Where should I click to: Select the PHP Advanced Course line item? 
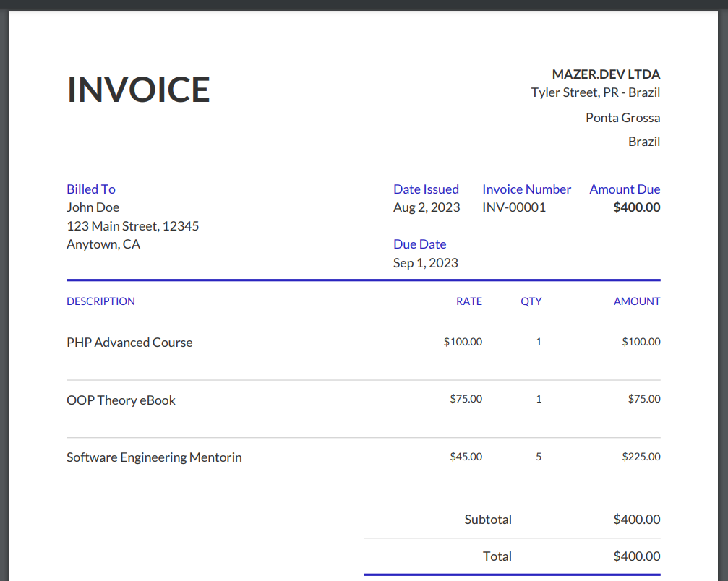[129, 343]
